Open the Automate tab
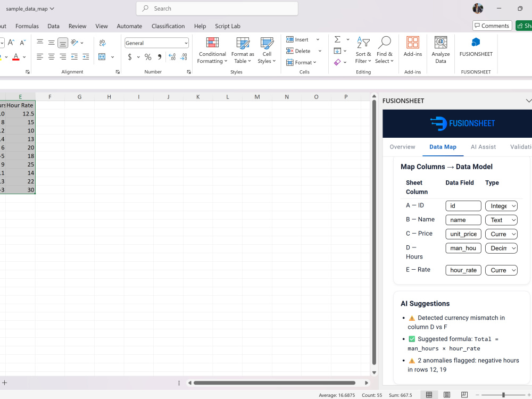Image resolution: width=532 pixels, height=399 pixels. coord(129,26)
